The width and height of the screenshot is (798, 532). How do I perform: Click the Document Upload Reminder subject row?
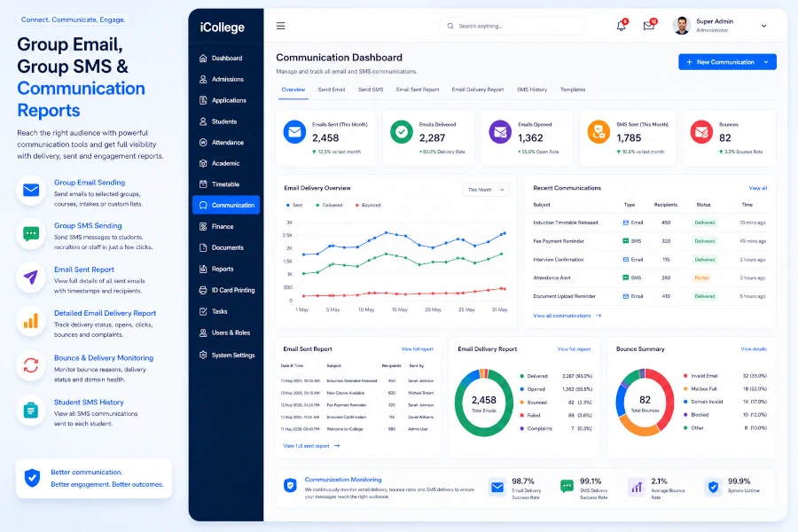(650, 296)
